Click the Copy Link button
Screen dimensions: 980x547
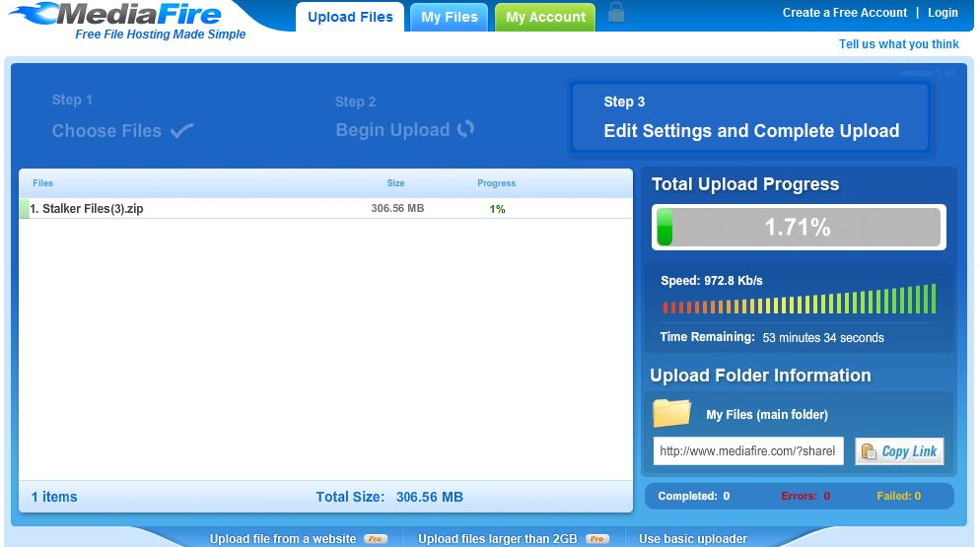coord(899,451)
